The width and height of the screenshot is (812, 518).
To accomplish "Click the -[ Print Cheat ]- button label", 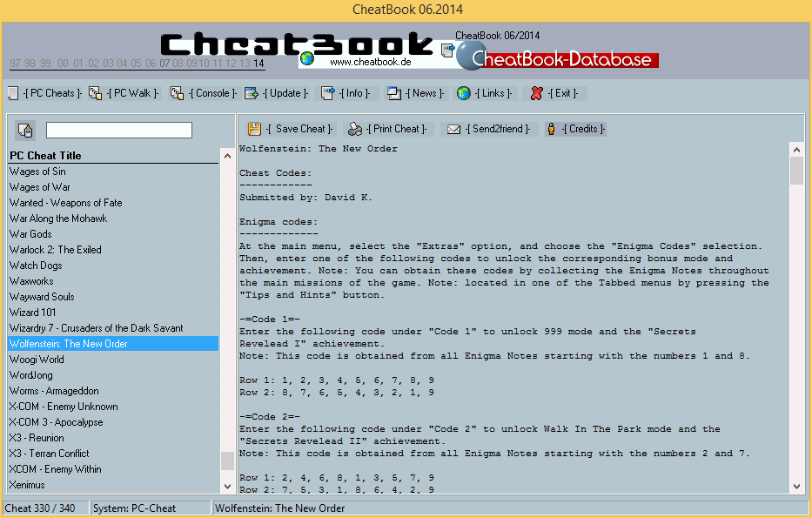I will pos(397,129).
